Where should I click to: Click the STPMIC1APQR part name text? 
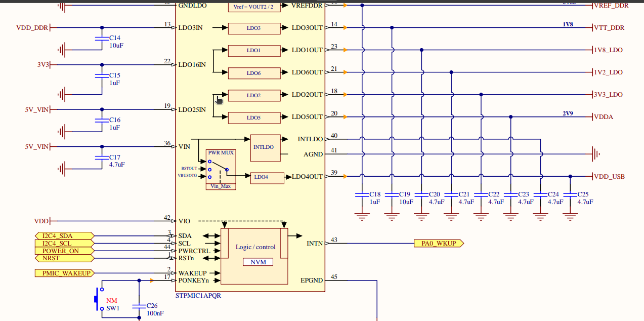click(197, 295)
